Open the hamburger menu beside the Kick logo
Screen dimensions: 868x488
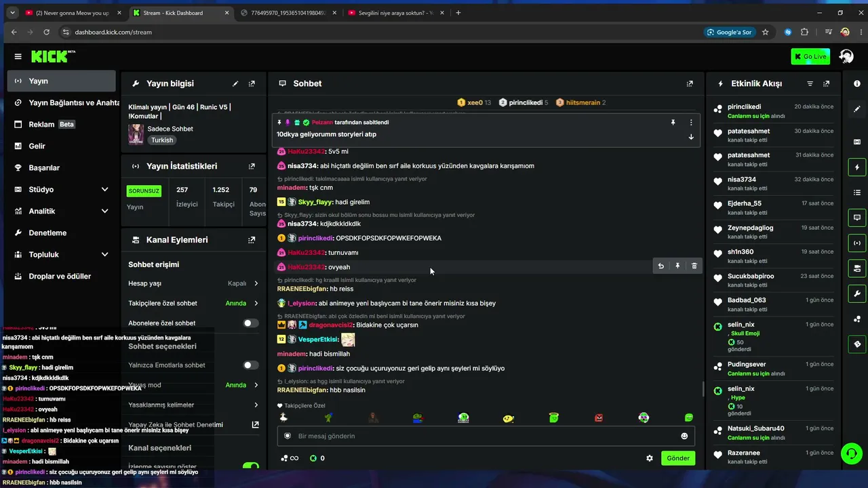point(18,56)
